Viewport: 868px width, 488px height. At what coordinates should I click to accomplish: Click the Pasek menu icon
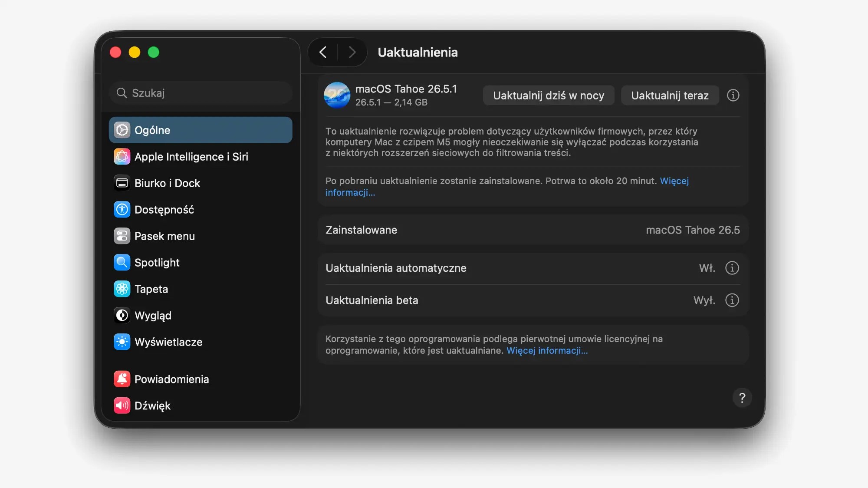(122, 236)
